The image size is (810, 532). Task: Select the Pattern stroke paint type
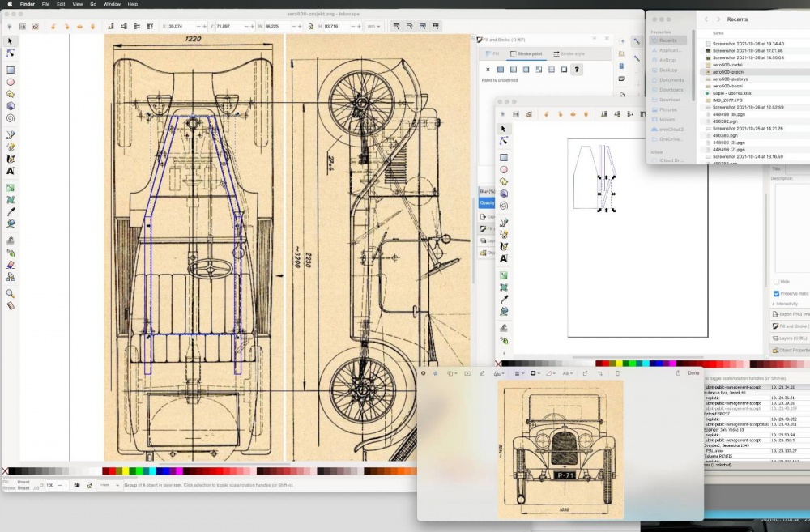pos(551,69)
